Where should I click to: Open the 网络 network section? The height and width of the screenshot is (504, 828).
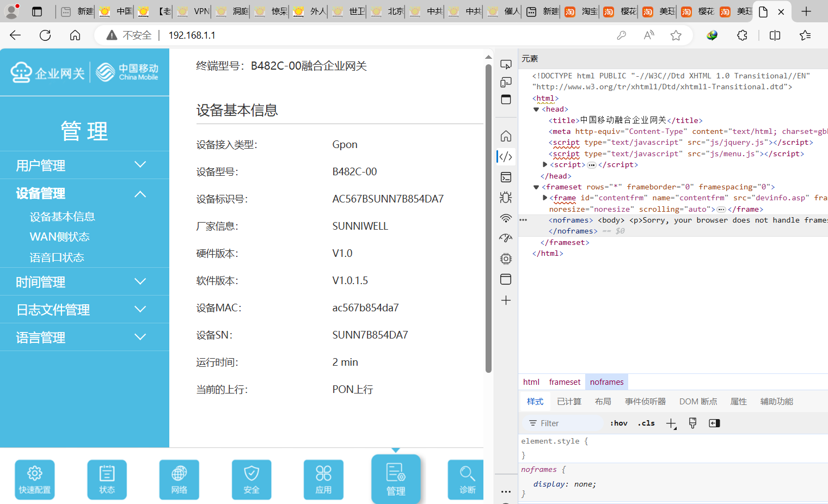179,480
